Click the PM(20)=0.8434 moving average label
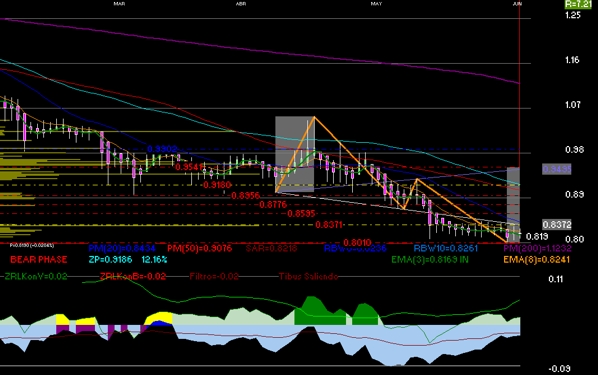This screenshot has height=375, width=598. pyautogui.click(x=122, y=248)
